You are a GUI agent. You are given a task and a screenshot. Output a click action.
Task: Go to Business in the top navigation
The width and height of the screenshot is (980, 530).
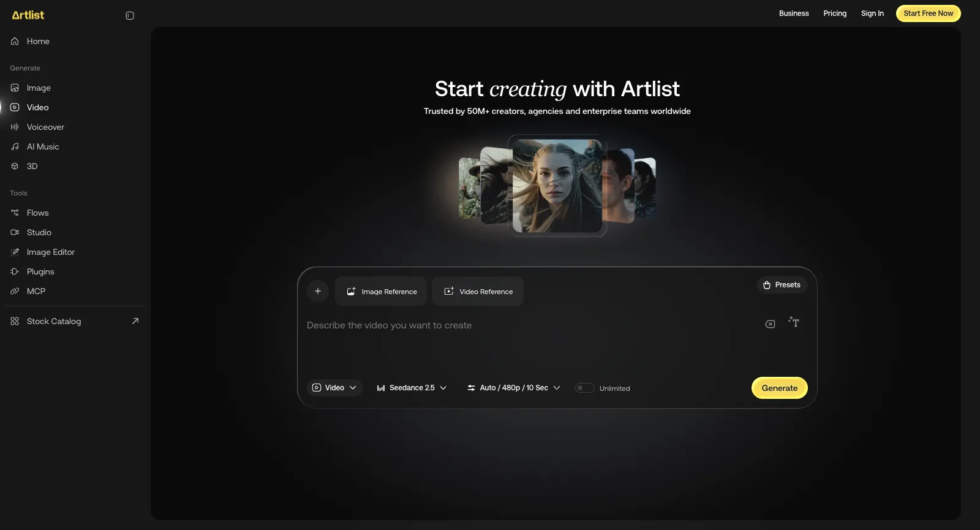[x=794, y=13]
